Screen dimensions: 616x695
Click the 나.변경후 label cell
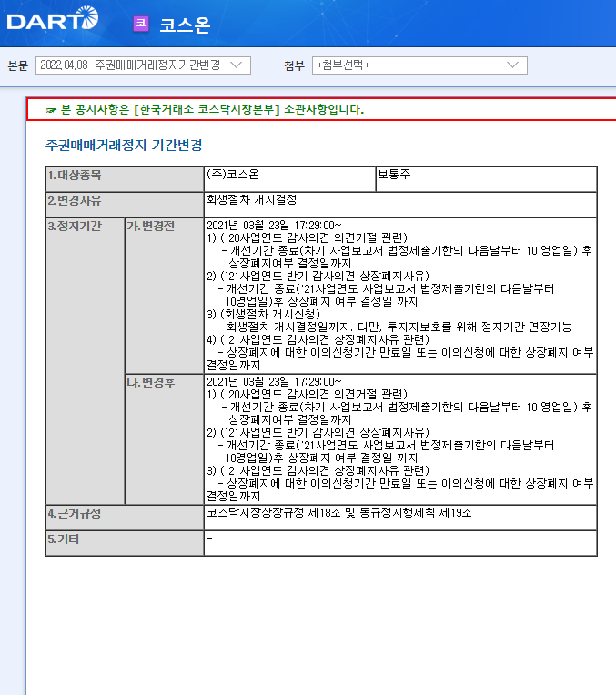(x=164, y=439)
